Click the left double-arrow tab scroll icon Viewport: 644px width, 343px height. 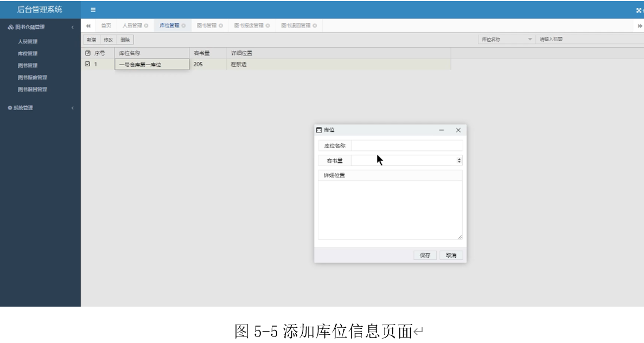tap(88, 25)
